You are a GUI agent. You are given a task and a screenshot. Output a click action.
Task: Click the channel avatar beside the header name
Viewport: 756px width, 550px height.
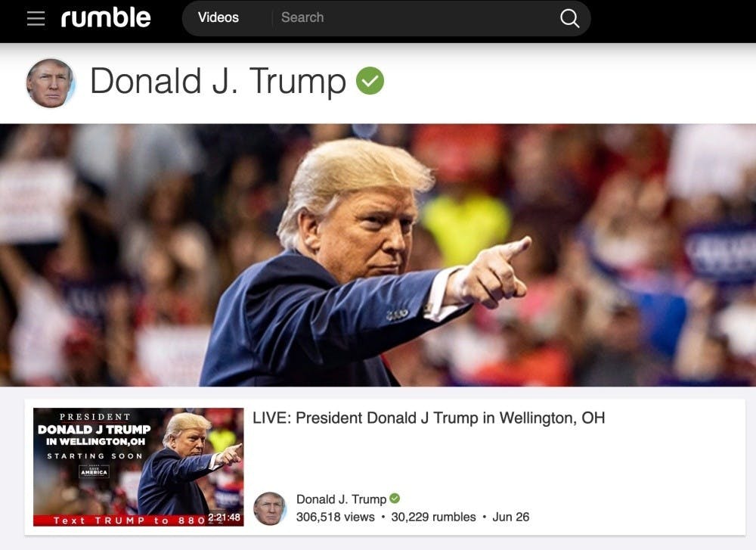(50, 82)
